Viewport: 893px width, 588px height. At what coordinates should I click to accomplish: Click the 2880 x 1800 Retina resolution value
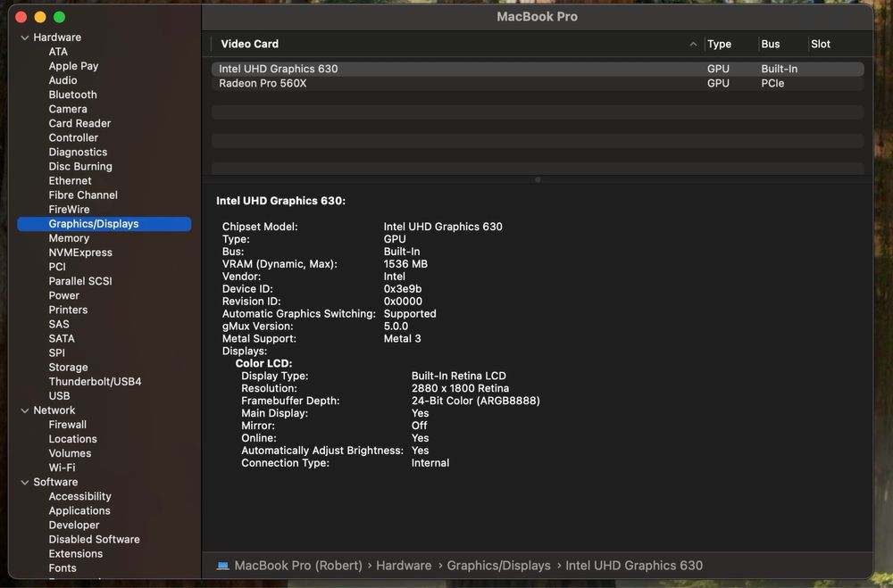pyautogui.click(x=460, y=388)
